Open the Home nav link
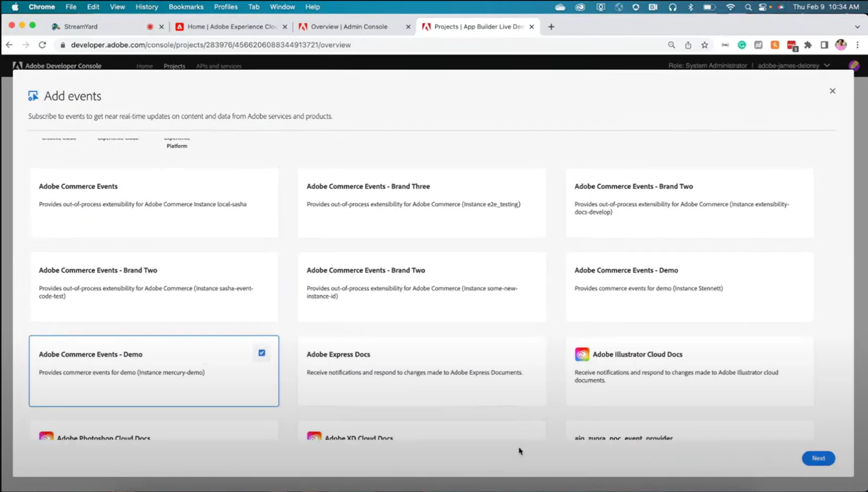The width and height of the screenshot is (868, 492). click(x=144, y=66)
